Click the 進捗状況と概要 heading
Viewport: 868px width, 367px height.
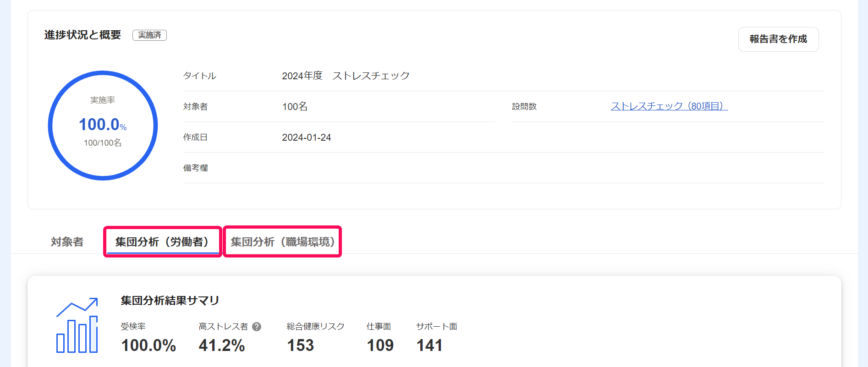(x=82, y=35)
